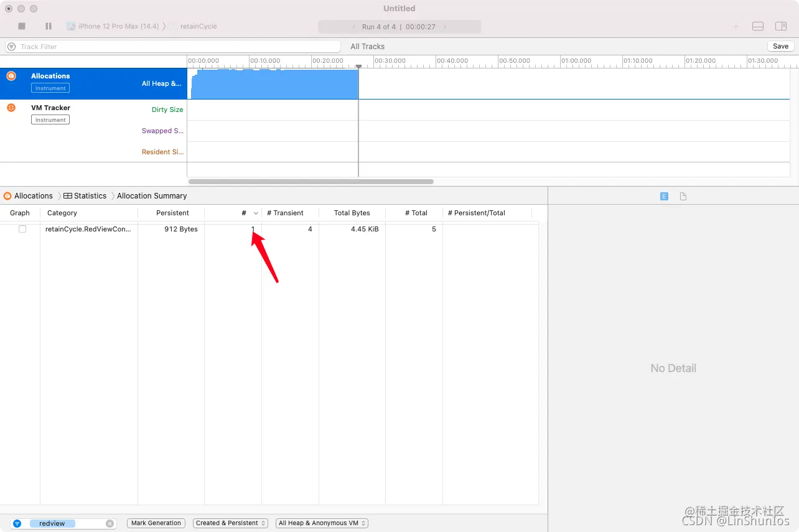Click the horizontal timeline scrollbar
Viewport: 799px width, 532px height.
click(x=311, y=182)
